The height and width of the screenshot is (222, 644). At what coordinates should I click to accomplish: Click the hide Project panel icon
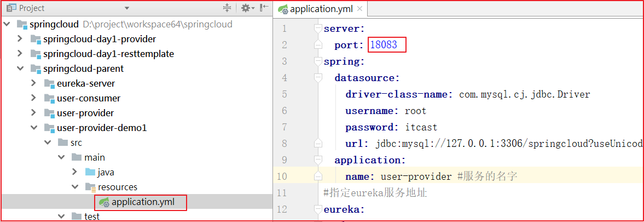(264, 8)
